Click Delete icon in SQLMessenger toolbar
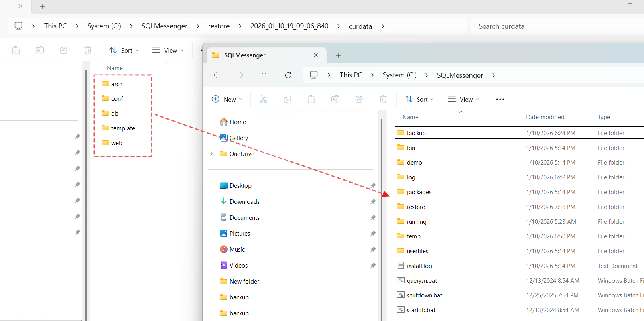This screenshot has width=644, height=321. [x=383, y=99]
